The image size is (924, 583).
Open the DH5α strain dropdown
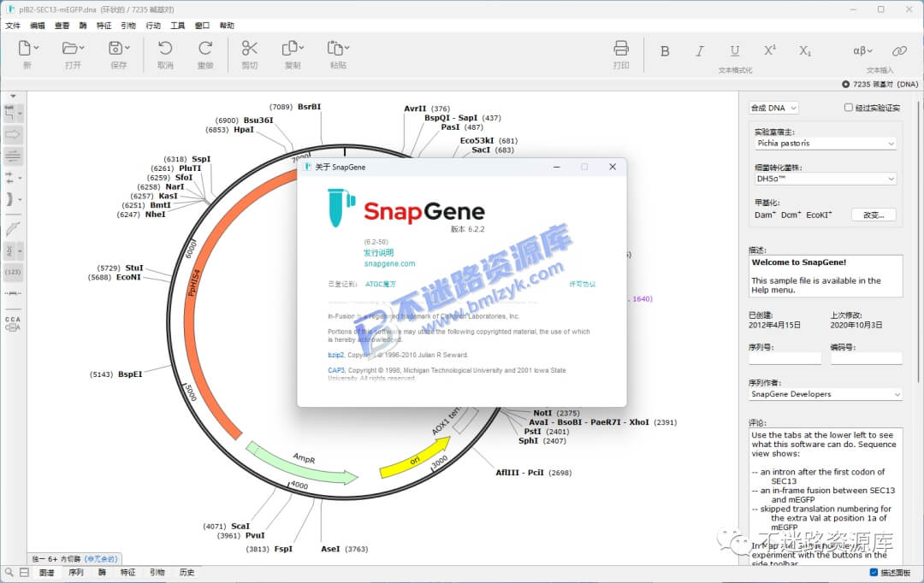click(826, 179)
